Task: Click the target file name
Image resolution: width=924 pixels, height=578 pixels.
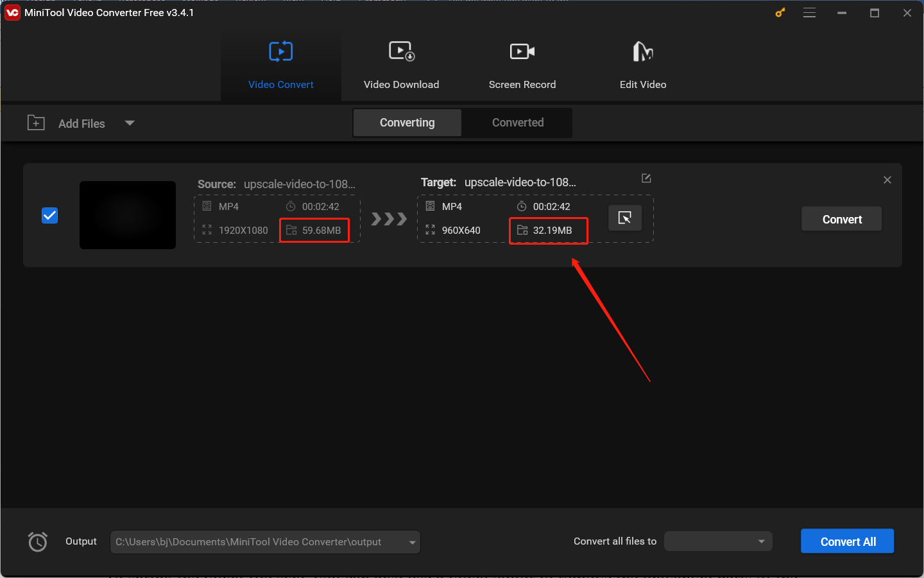Action: click(520, 182)
